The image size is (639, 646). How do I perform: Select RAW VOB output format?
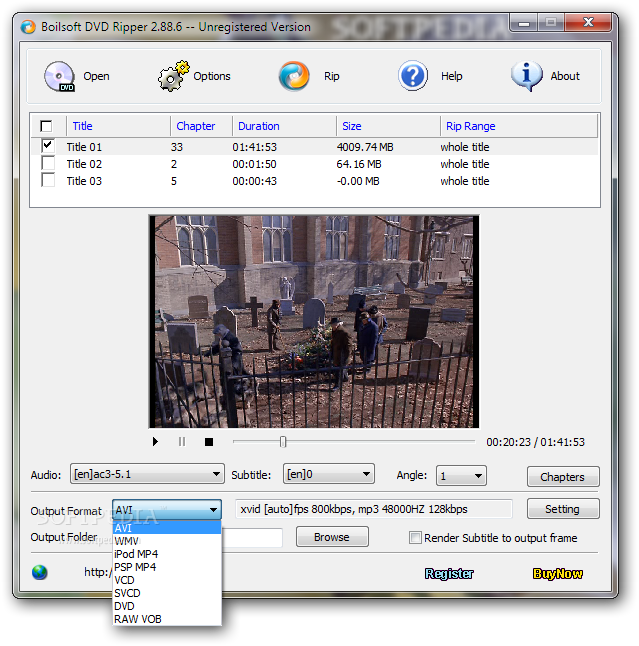point(167,619)
